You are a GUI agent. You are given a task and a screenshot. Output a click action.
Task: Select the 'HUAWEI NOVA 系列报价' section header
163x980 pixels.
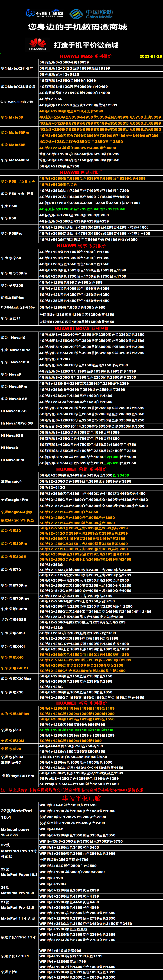coord(81,328)
